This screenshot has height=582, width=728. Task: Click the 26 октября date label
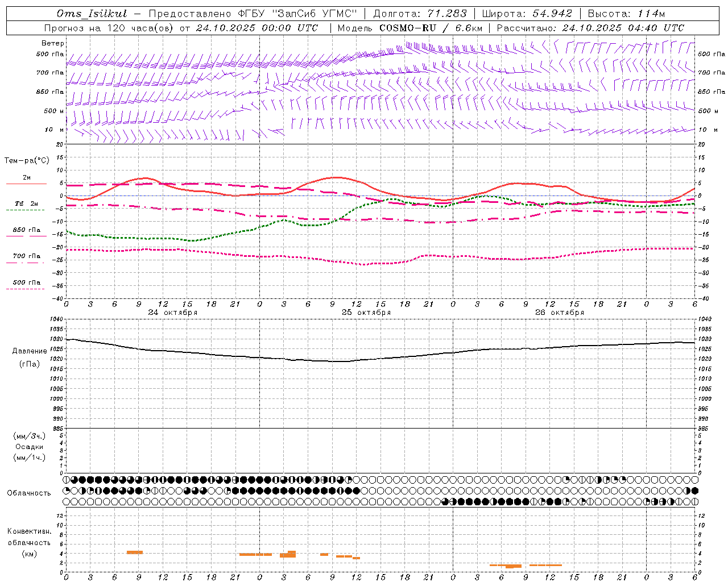click(x=559, y=313)
